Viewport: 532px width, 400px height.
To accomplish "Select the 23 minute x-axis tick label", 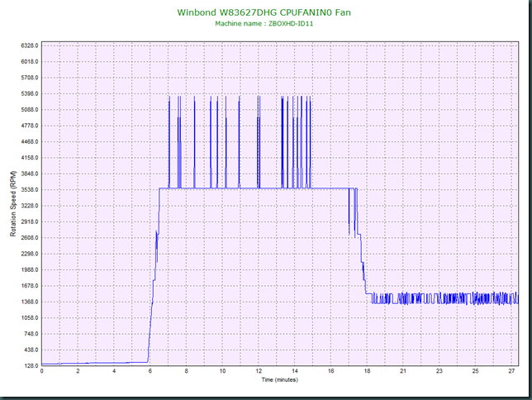I will [x=439, y=371].
